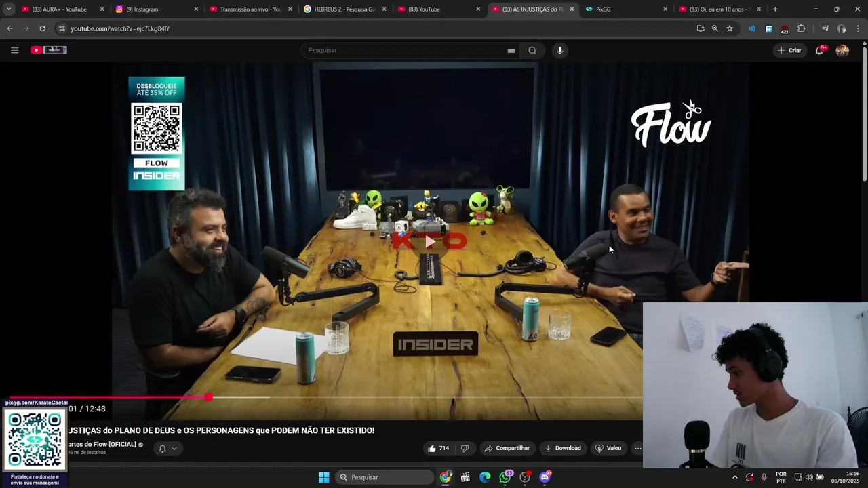Open the YouTube account avatar menu
Viewport: 868px width, 488px height.
(842, 50)
